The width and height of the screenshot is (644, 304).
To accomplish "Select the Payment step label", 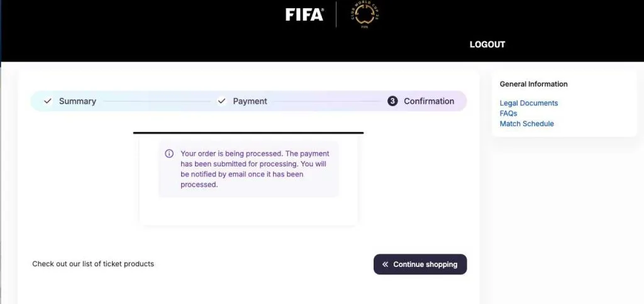I will pyautogui.click(x=250, y=101).
